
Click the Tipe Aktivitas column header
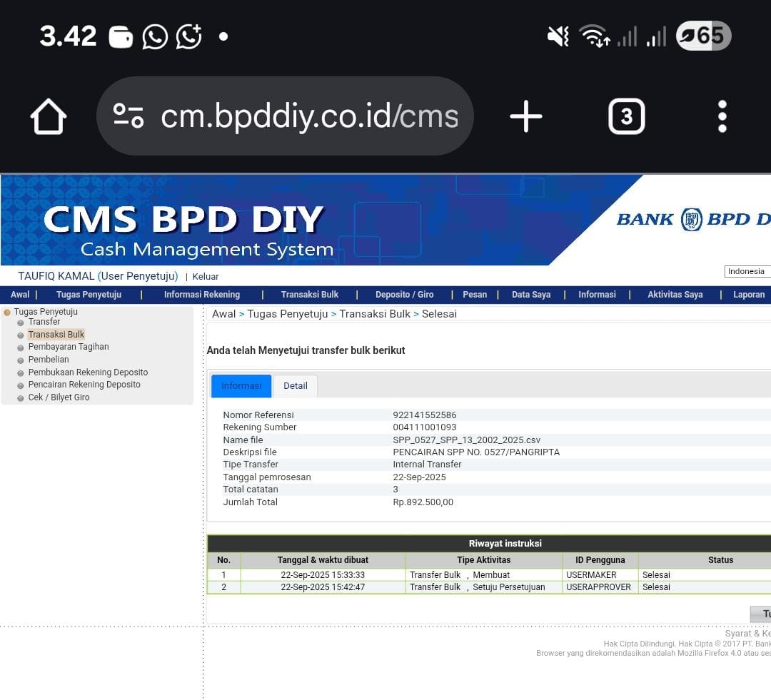tap(484, 560)
